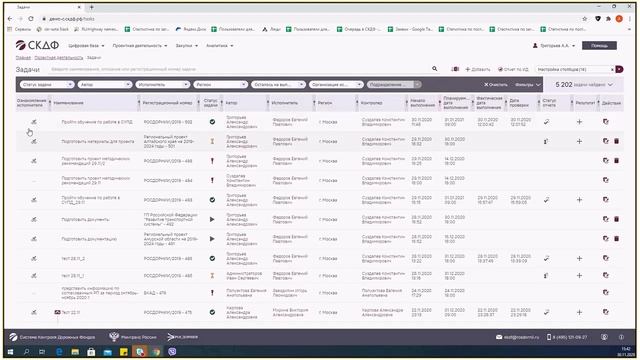
Task: Expand the Фильтры panel chevron
Action: click(x=538, y=85)
